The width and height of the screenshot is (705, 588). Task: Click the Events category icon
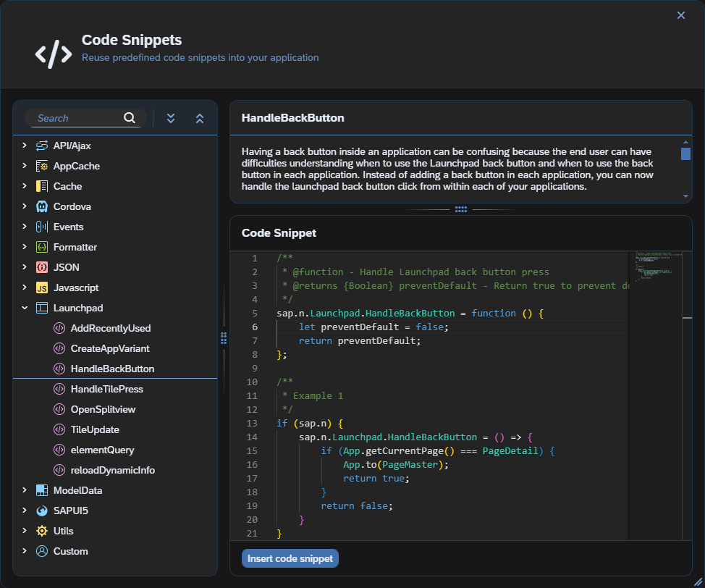coord(42,227)
